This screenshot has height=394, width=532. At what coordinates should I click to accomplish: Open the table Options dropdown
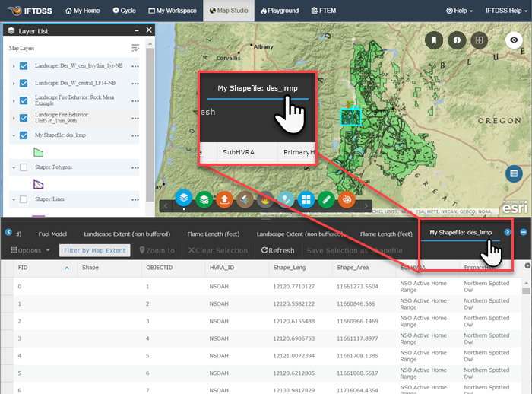click(x=30, y=250)
